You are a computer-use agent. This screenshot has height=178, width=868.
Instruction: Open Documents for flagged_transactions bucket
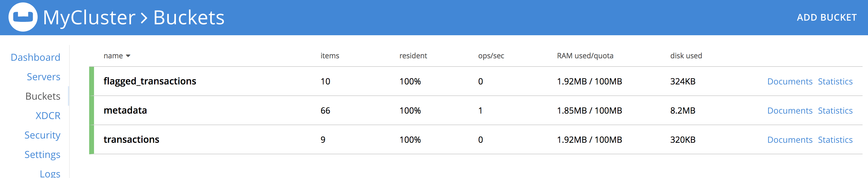click(x=790, y=81)
